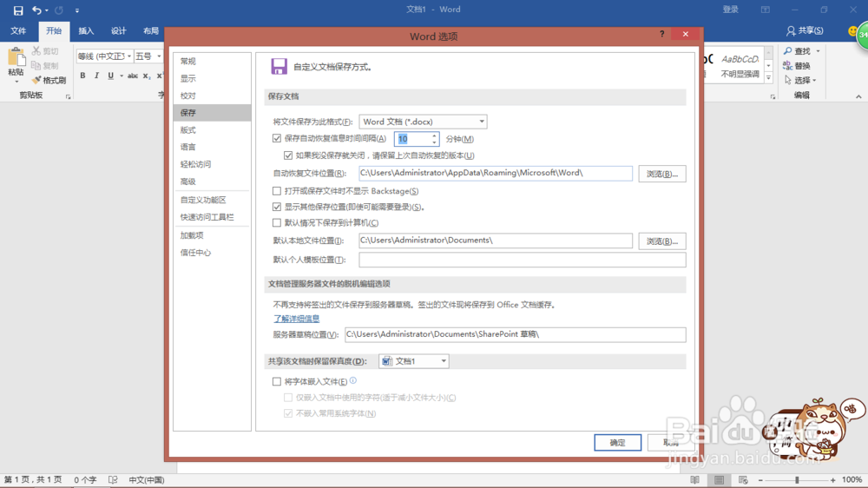Switch to the Design ribbon tab
Viewport: 868px width, 488px height.
pos(118,31)
